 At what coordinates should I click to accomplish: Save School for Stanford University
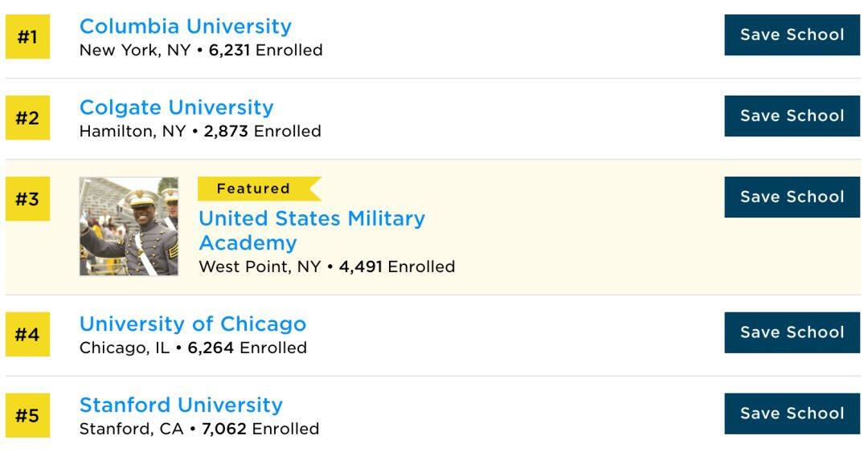pos(792,413)
